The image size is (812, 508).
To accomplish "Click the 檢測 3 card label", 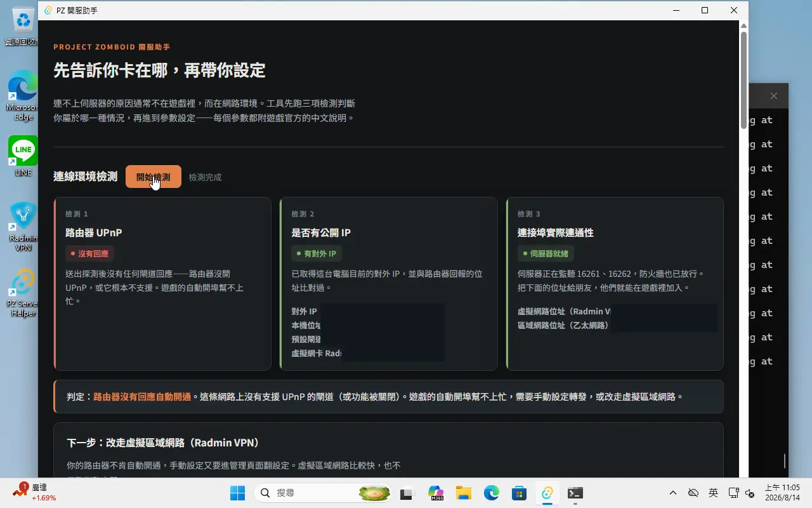I will pyautogui.click(x=529, y=214).
